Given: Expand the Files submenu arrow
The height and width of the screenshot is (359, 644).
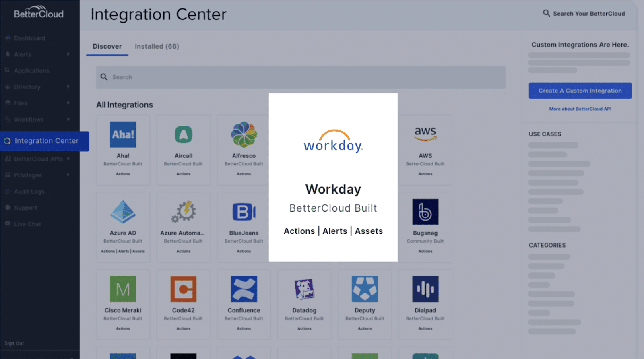Looking at the screenshot, I should tap(68, 103).
